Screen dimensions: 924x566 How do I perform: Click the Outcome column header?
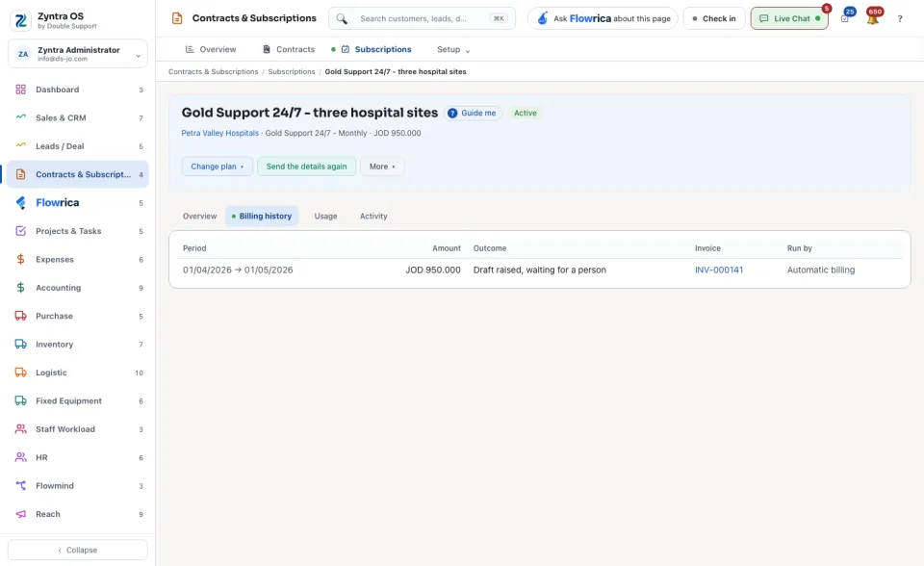pos(490,248)
